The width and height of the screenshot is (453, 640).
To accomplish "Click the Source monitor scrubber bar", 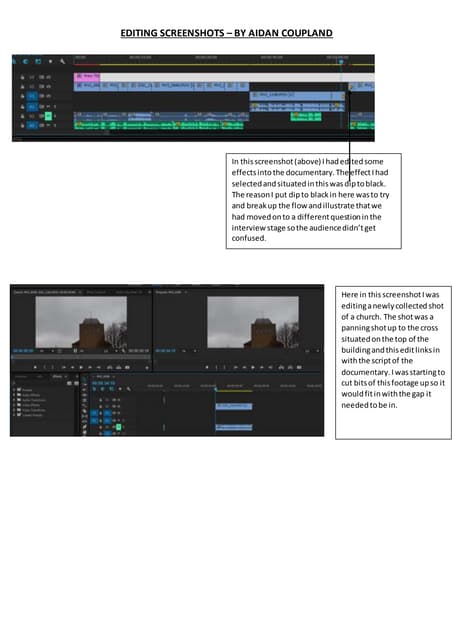I will coord(81,358).
